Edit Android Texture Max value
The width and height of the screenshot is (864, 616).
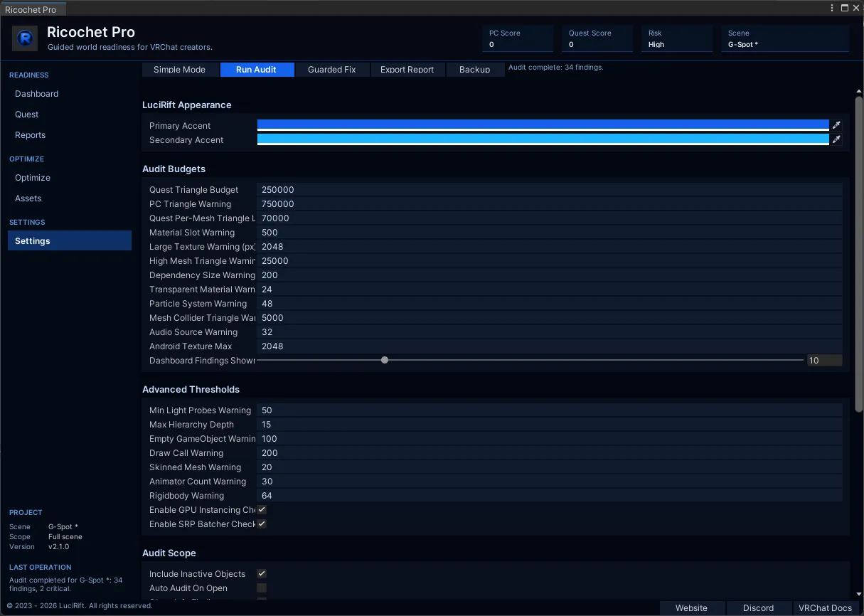pos(550,346)
